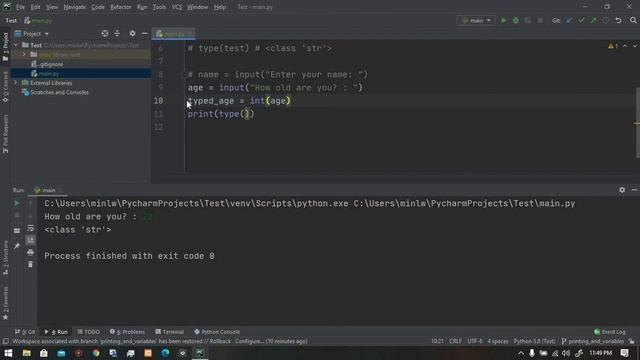Run the main configuration with green play button
The image size is (640, 360).
[x=504, y=20]
